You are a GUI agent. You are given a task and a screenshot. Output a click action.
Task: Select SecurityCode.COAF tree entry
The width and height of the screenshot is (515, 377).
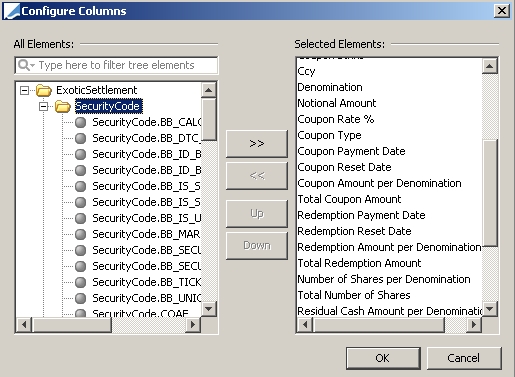(x=140, y=313)
